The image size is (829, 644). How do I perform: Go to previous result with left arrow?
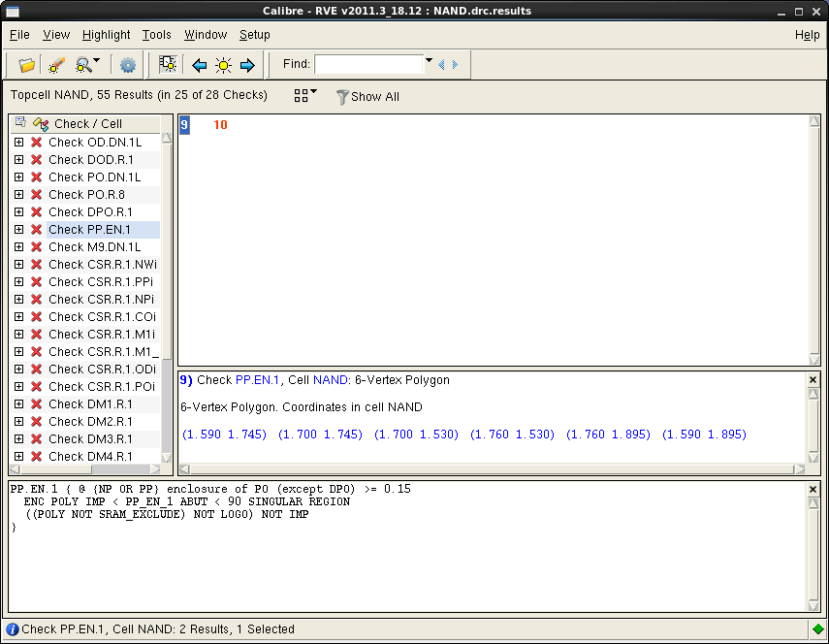tap(200, 65)
